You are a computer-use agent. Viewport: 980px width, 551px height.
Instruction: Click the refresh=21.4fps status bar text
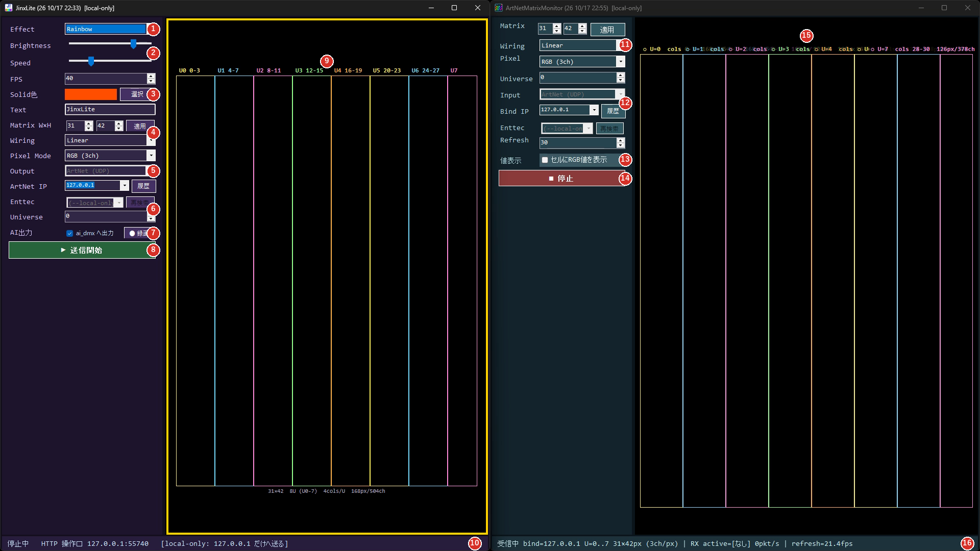coord(822,544)
